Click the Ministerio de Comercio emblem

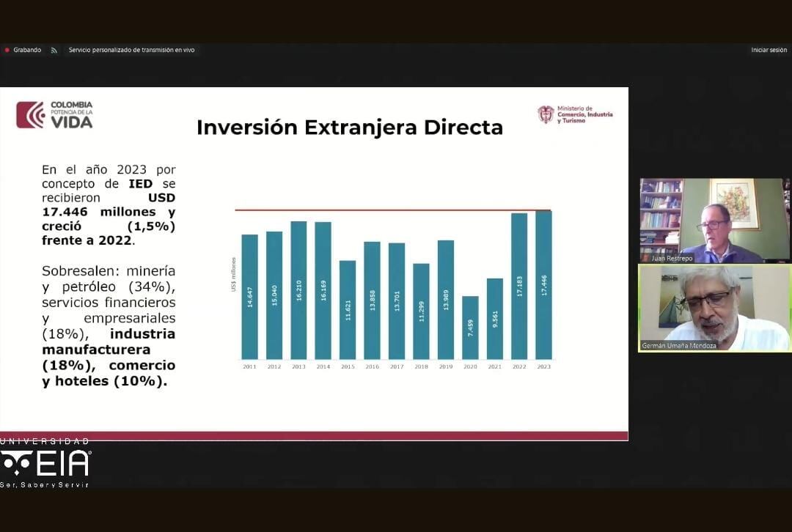pos(546,114)
